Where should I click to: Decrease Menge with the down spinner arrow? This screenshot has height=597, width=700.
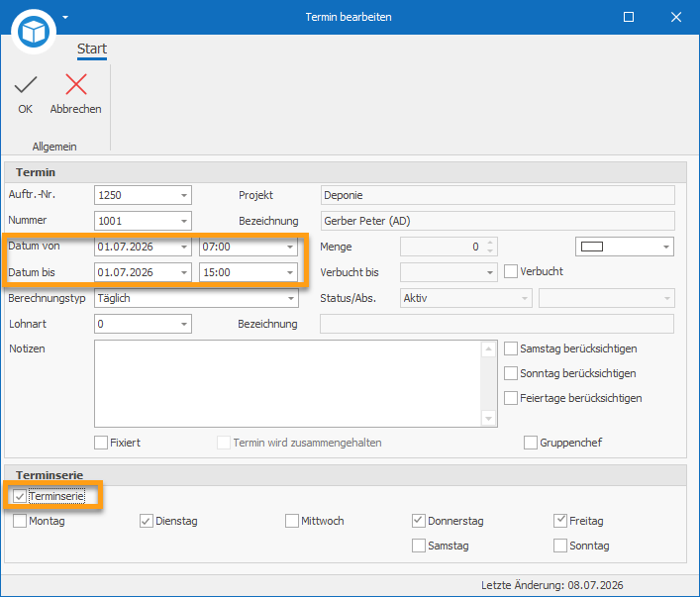click(x=490, y=250)
